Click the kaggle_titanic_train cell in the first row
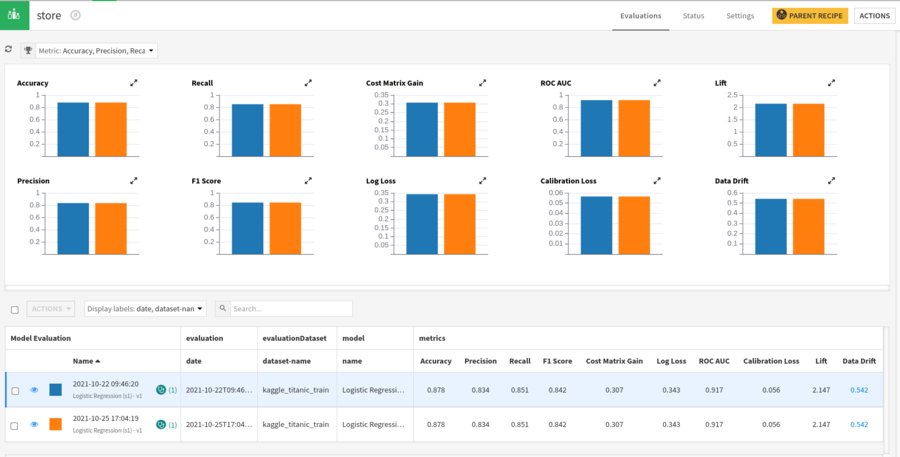Screen dimensions: 900x457 pos(296,390)
